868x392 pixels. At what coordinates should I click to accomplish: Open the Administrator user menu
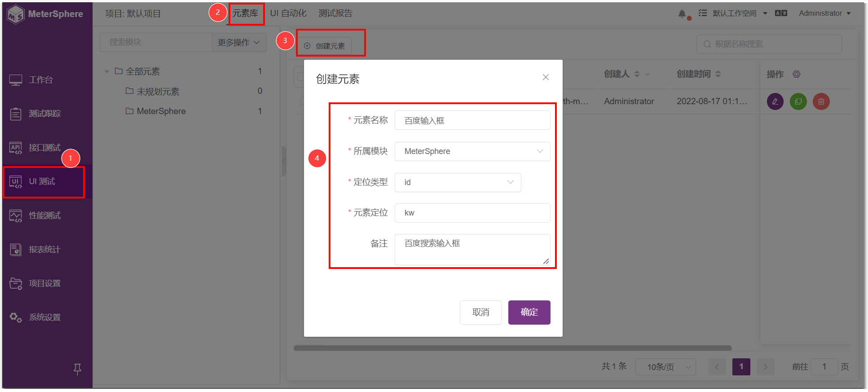click(824, 13)
